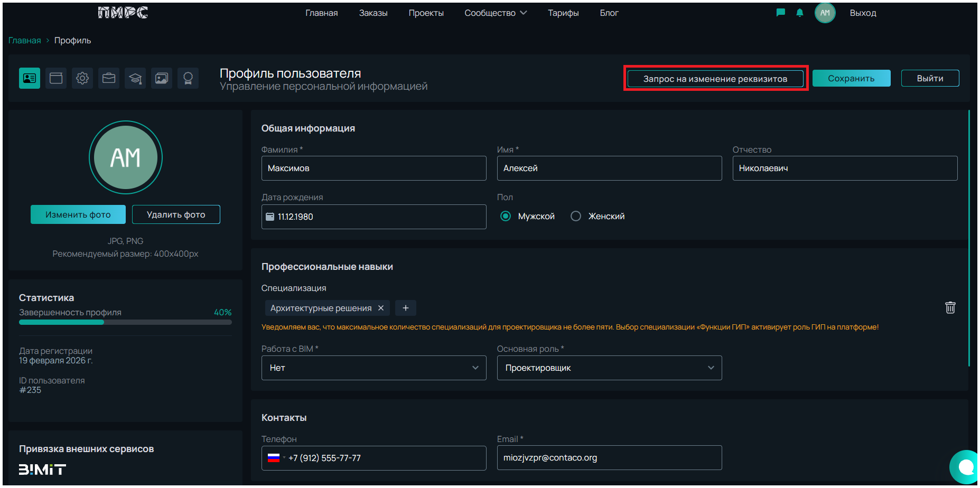Open the Основная роль dropdown

point(609,368)
